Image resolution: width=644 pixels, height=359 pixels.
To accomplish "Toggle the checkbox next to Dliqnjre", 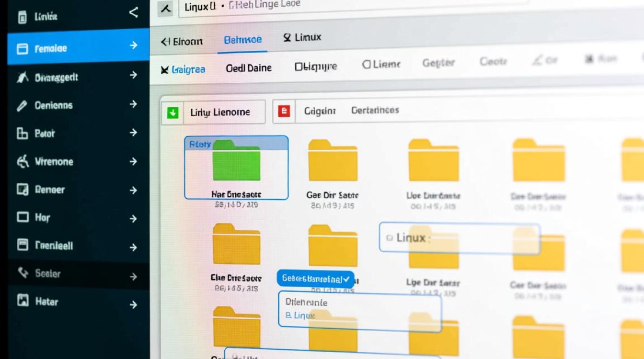I will click(x=299, y=67).
